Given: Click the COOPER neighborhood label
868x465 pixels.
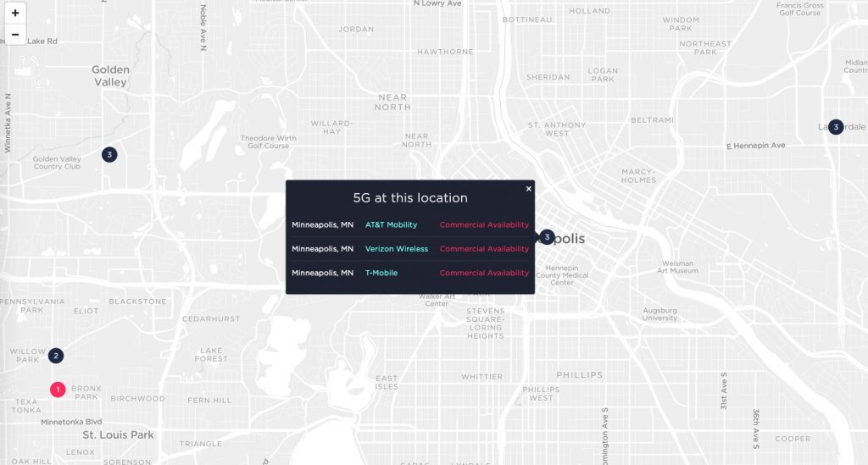Looking at the screenshot, I should 793,439.
